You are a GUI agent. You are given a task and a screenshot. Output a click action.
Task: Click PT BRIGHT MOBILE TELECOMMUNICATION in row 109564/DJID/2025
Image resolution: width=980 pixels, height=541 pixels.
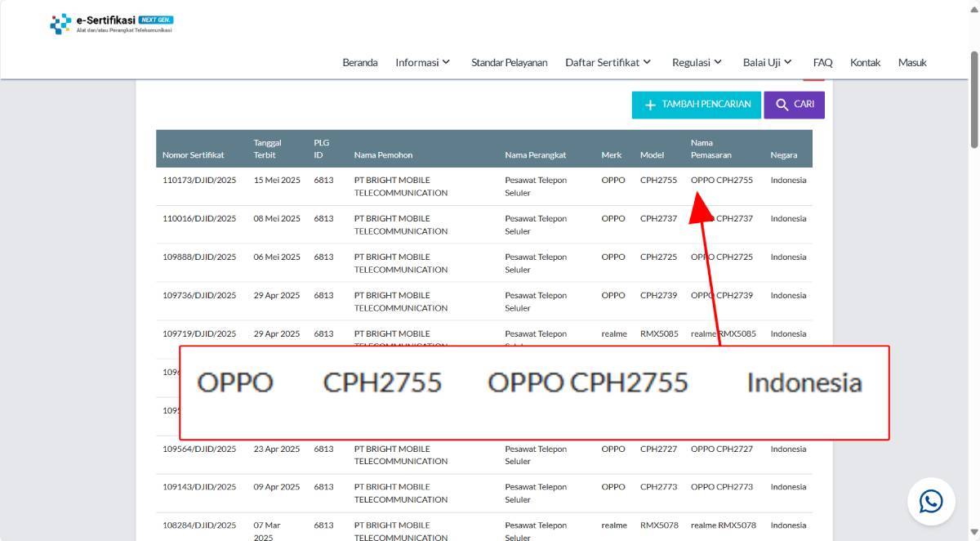(x=401, y=455)
